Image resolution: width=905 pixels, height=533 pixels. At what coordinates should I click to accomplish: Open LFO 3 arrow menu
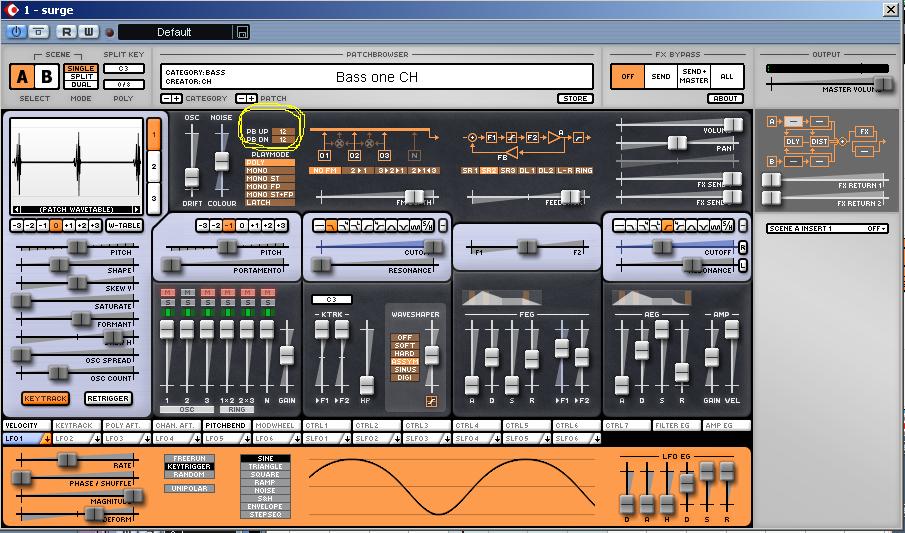[147, 439]
